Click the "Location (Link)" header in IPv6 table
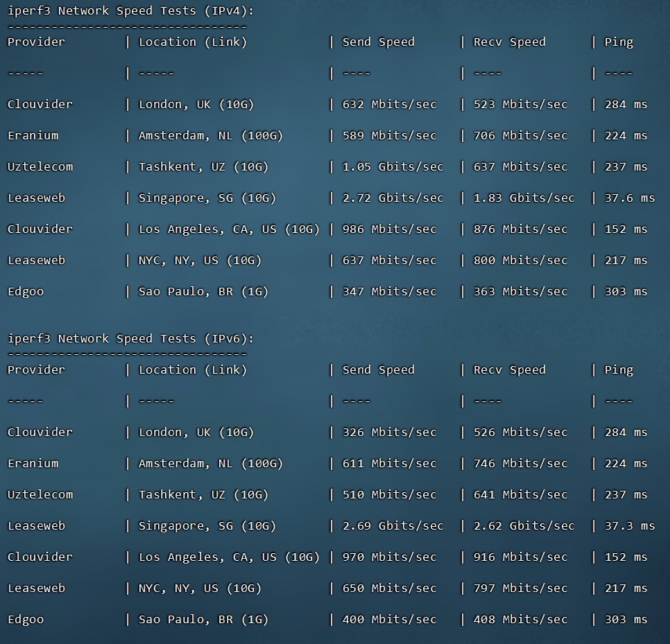 193,370
